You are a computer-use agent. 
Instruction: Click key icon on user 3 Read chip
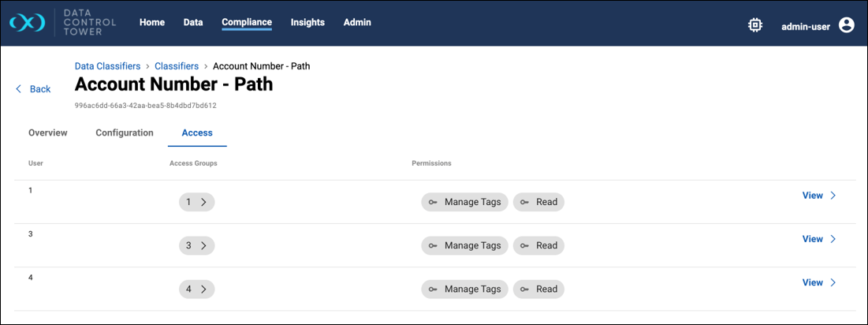(x=524, y=245)
